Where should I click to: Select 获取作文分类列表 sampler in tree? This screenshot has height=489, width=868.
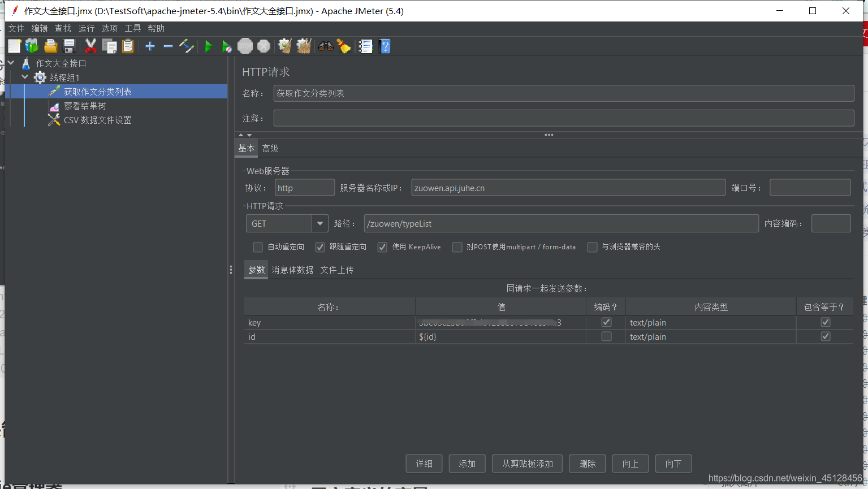tap(97, 92)
